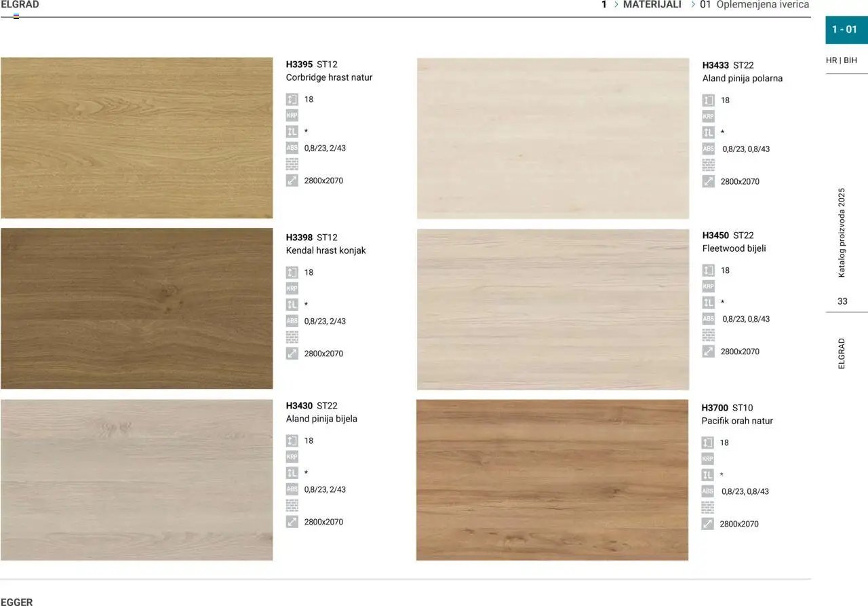Click the chevron before MATERIJALI in breadcrumb
The width and height of the screenshot is (868, 606).
tap(616, 5)
